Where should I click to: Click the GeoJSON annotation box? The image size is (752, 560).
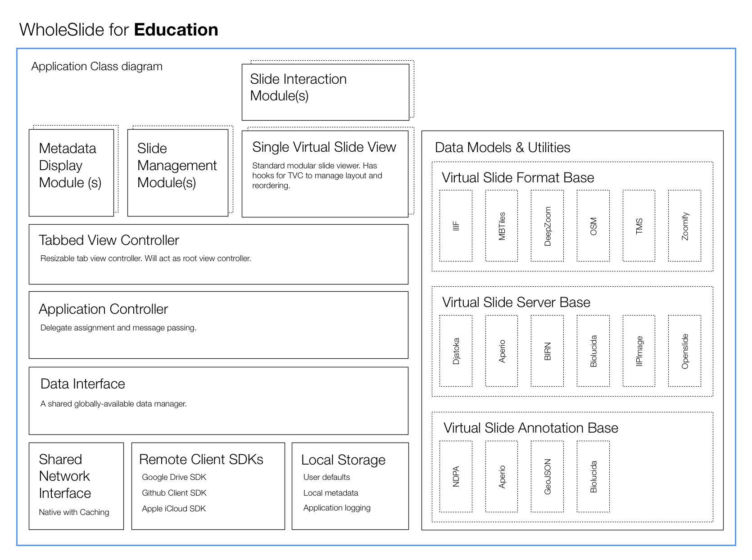click(547, 476)
